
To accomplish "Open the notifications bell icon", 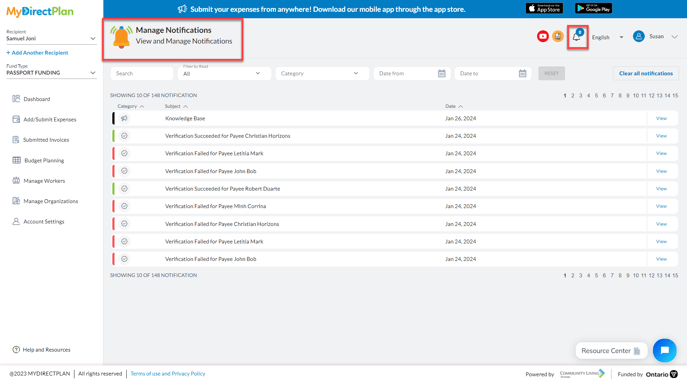I will click(x=577, y=37).
